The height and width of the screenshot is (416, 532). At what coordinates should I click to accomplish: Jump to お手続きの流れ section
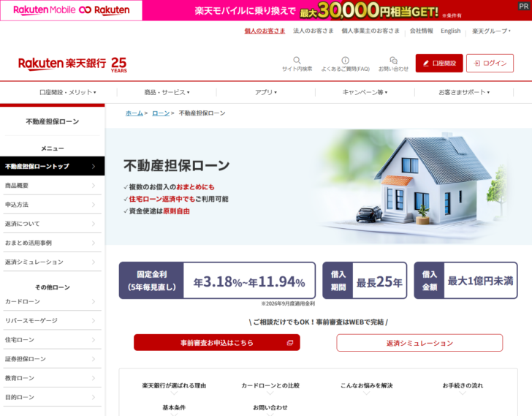pyautogui.click(x=463, y=385)
